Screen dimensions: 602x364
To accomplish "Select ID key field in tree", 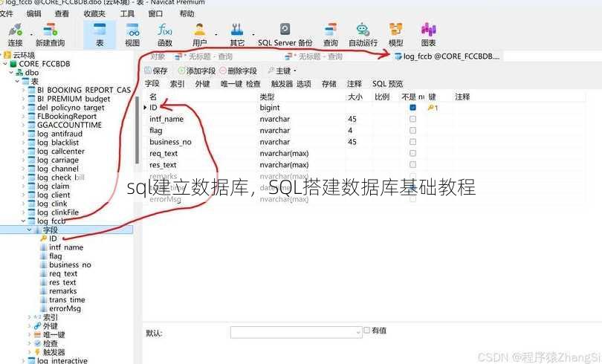I will point(53,238).
